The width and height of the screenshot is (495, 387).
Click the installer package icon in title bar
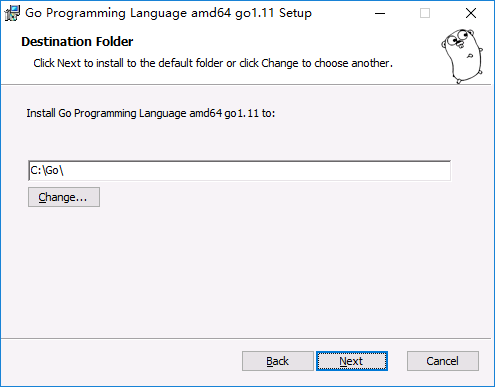click(12, 13)
